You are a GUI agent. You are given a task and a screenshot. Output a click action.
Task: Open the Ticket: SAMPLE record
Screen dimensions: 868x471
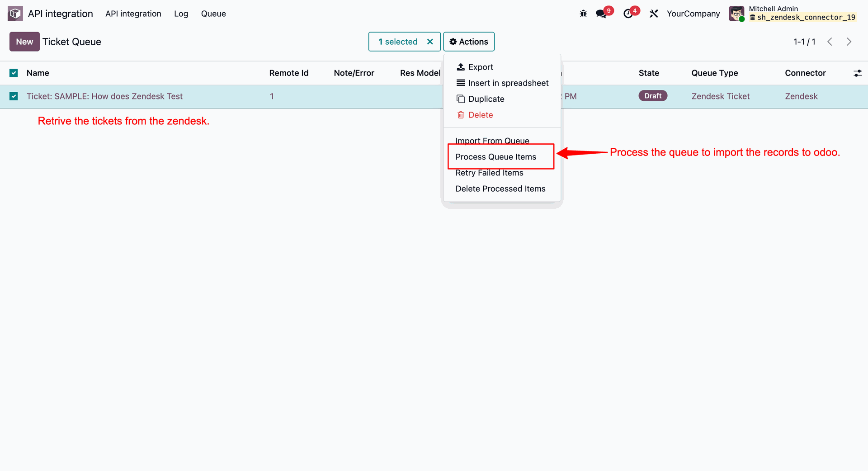104,96
